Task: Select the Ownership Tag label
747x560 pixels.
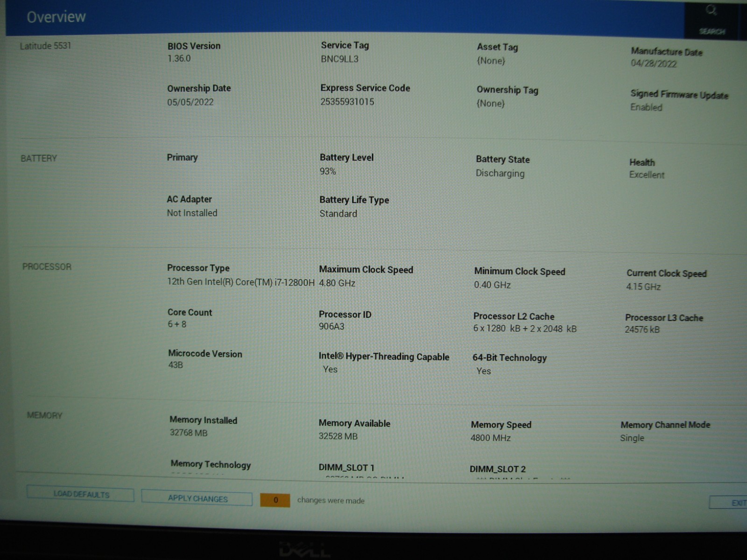Action: point(507,90)
